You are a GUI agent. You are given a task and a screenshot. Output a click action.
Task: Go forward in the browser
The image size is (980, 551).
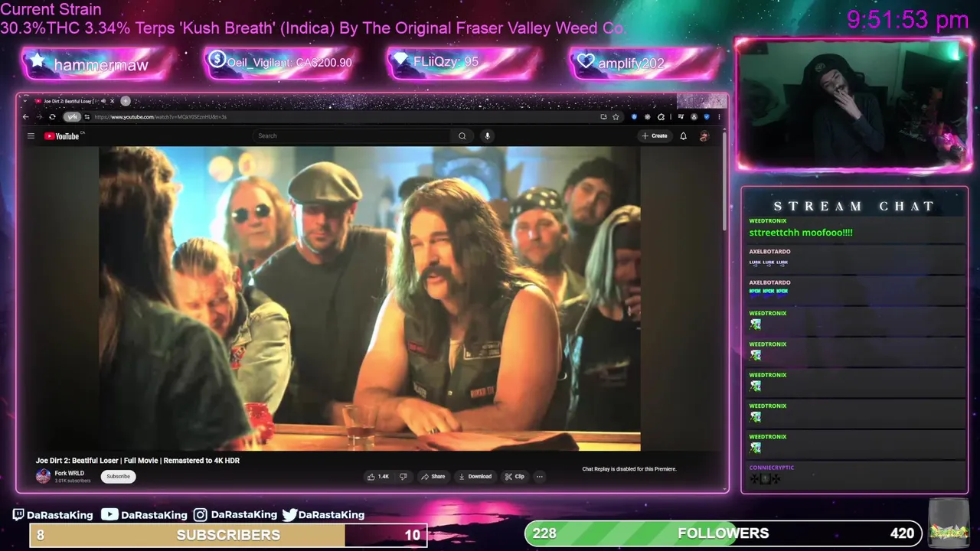38,117
